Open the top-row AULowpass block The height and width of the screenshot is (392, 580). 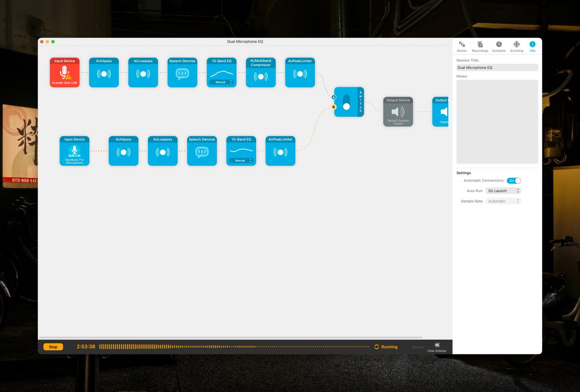pos(143,72)
